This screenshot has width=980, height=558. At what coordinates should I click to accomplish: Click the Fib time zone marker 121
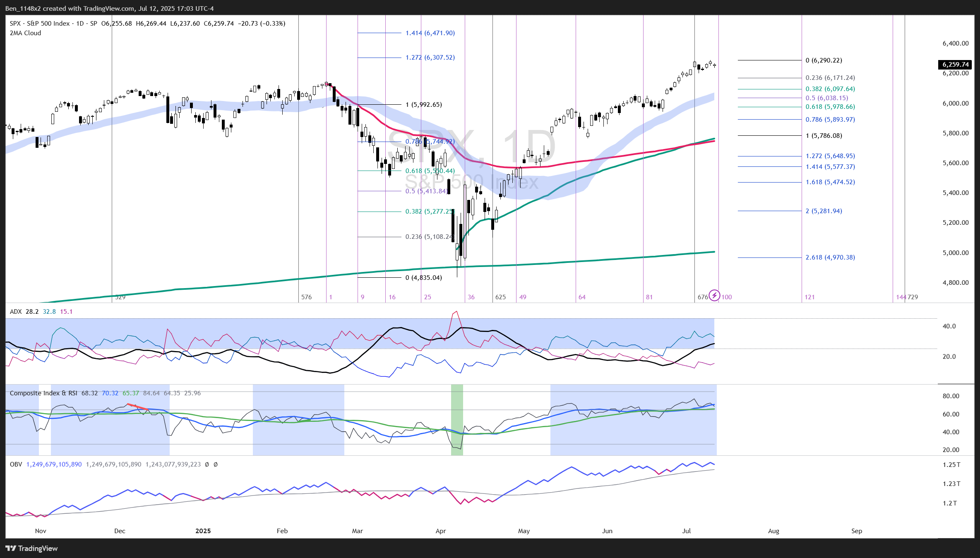pyautogui.click(x=809, y=297)
